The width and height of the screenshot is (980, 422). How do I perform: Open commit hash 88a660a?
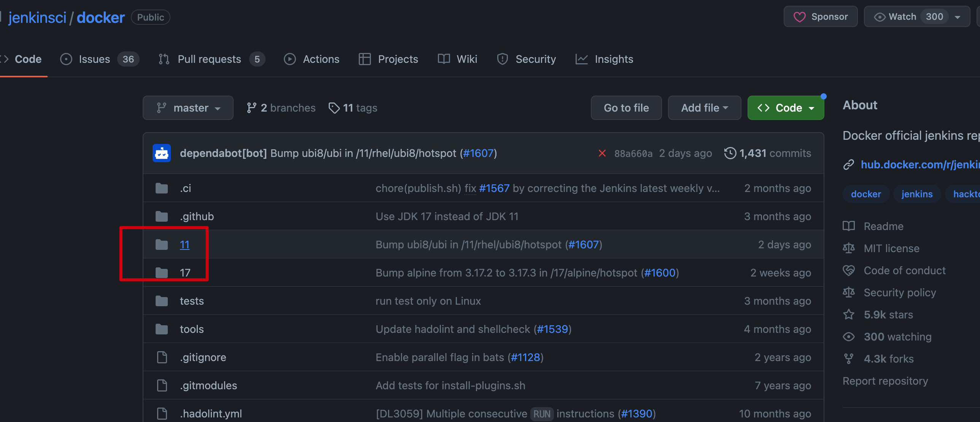coord(633,153)
